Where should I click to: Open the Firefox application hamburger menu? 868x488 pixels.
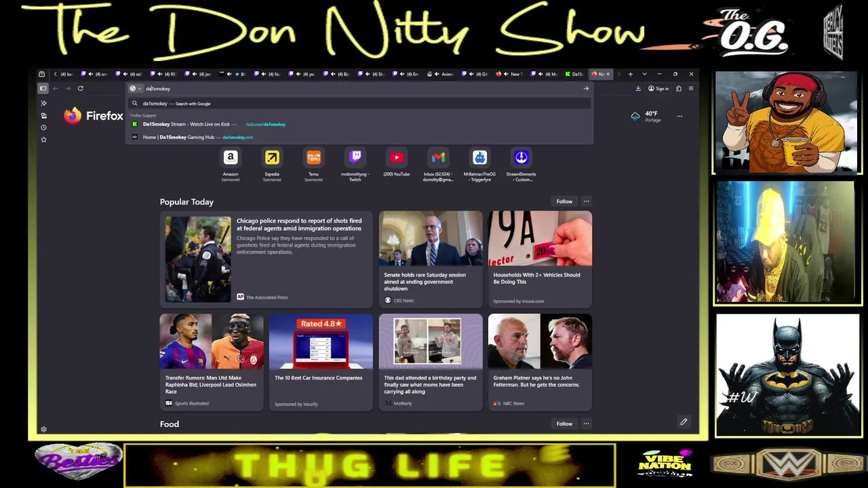pyautogui.click(x=690, y=88)
